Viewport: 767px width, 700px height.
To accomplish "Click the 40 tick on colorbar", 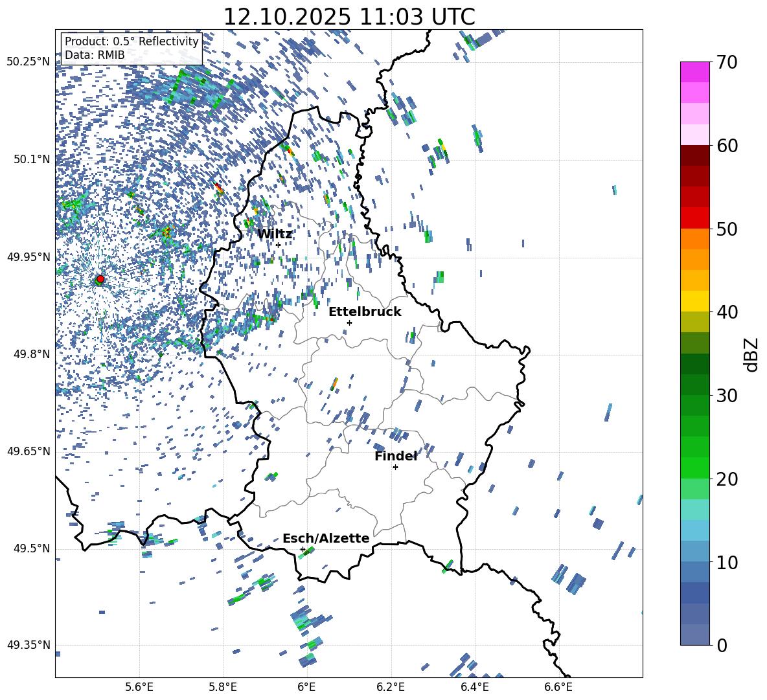I will [x=727, y=312].
